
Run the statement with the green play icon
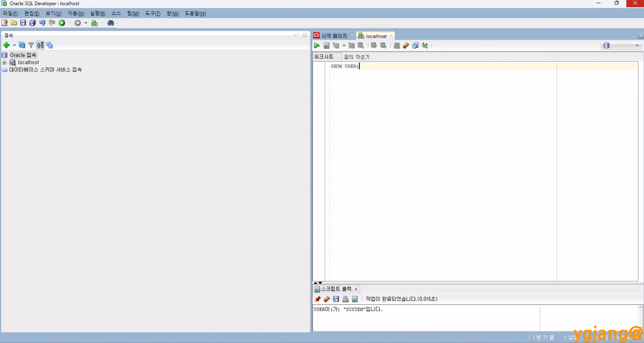click(x=317, y=45)
